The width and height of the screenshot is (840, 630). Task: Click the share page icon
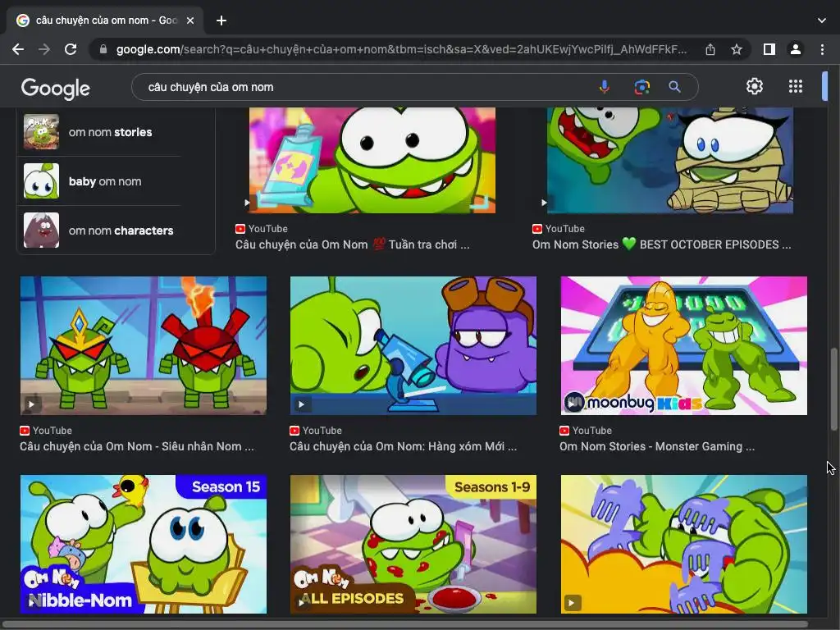pos(710,49)
